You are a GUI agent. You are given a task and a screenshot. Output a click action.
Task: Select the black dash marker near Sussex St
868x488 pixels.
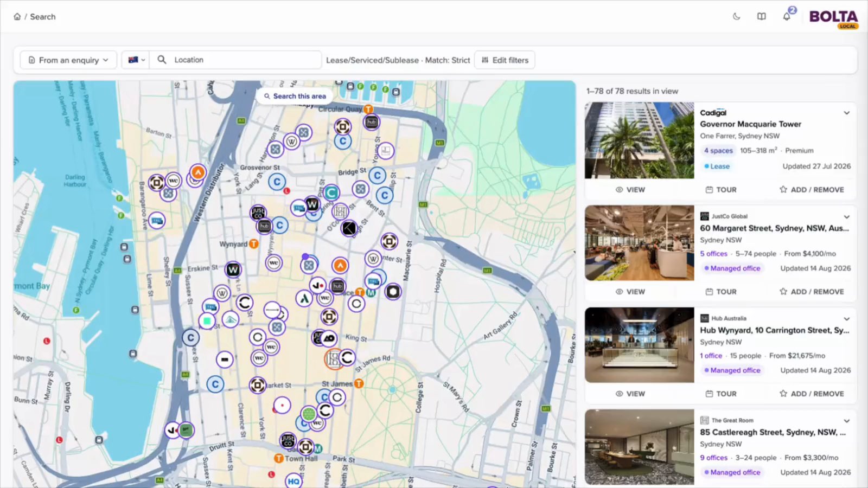(x=225, y=359)
